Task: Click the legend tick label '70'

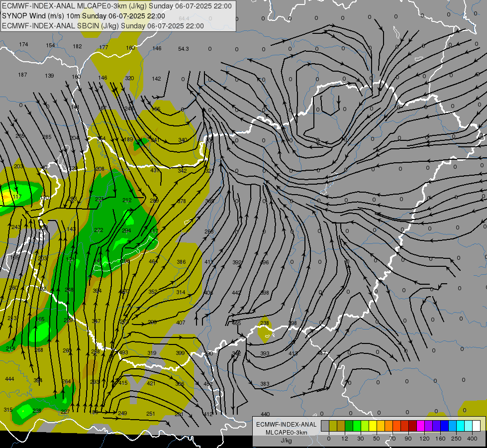Action: (x=392, y=439)
